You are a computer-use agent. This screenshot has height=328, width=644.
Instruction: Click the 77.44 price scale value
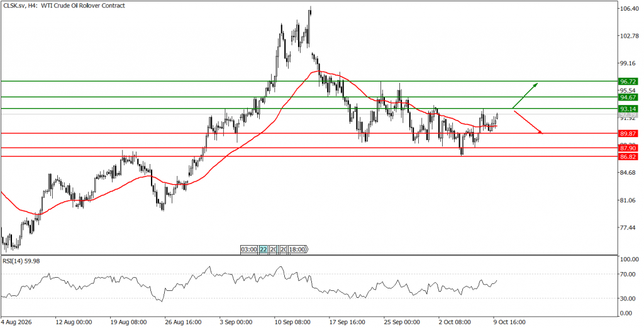(630, 228)
